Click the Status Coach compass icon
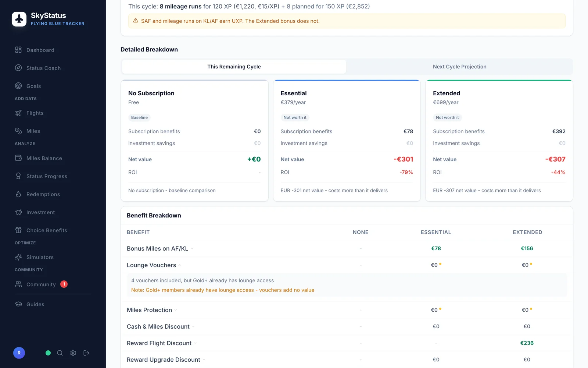Screen dimensions: 588x368 pos(18,68)
